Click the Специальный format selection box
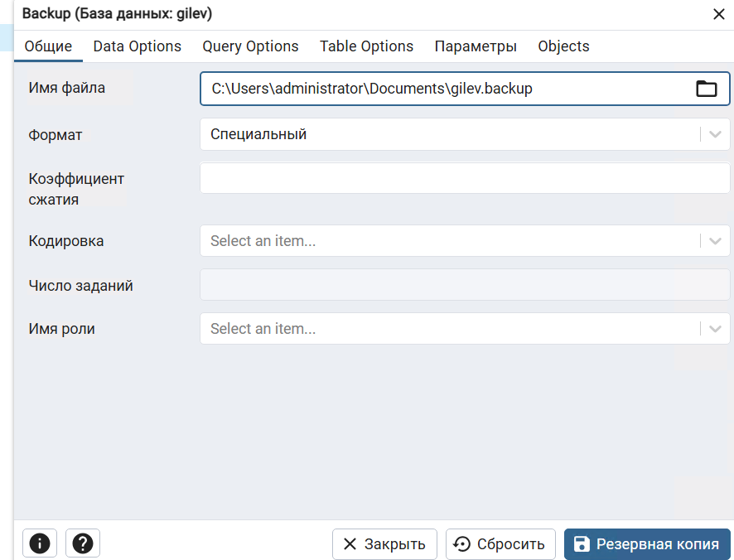The width and height of the screenshot is (734, 560). click(x=447, y=134)
